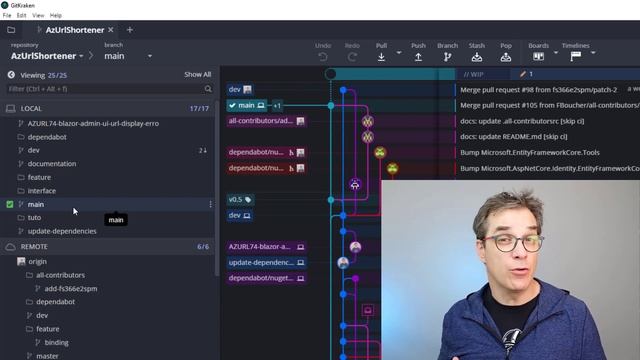Open a new tab with the plus button

[x=130, y=30]
